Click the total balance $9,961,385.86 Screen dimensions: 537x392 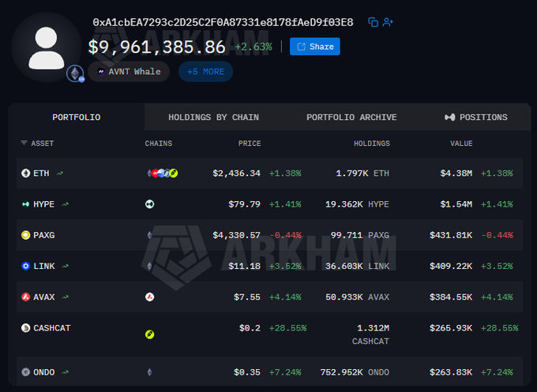156,47
